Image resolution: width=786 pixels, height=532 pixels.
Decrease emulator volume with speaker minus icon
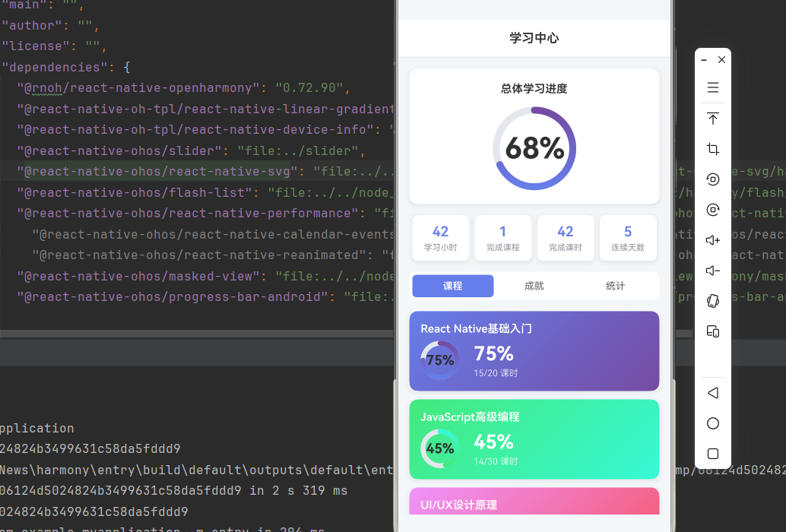713,271
